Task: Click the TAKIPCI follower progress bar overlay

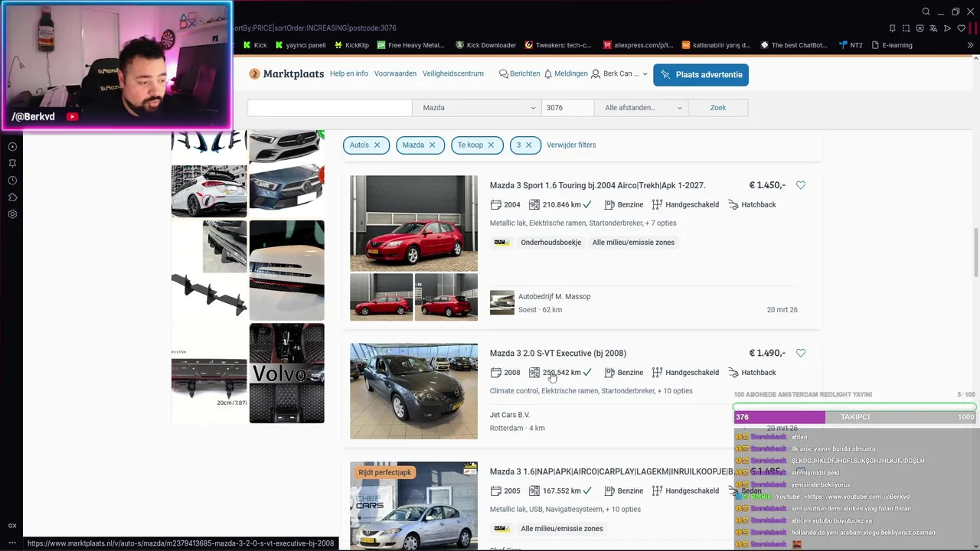Action: (x=854, y=417)
